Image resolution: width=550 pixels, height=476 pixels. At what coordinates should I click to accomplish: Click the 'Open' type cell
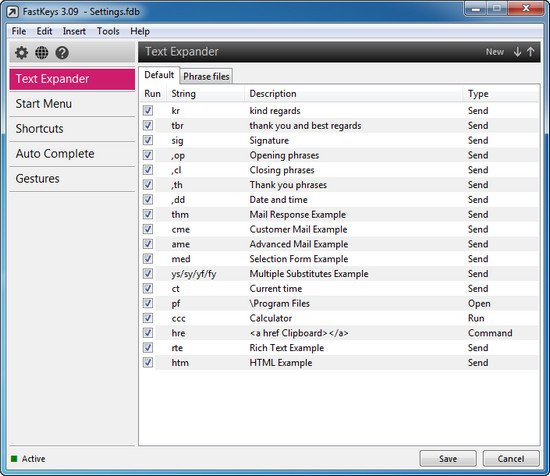click(x=479, y=303)
